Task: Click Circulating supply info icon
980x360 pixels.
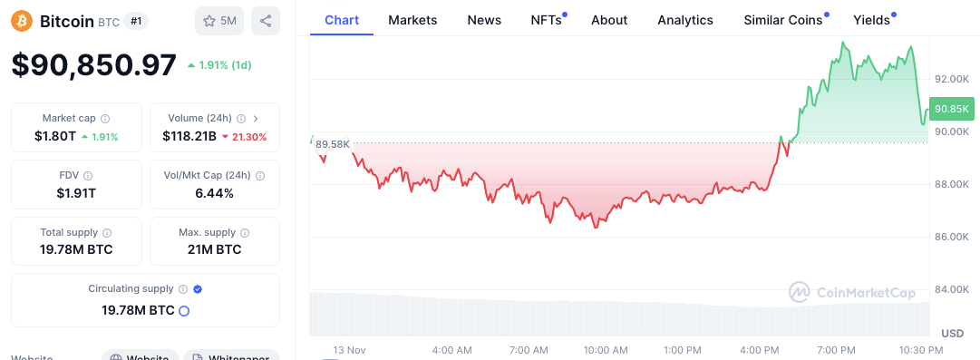Action: 183,289
